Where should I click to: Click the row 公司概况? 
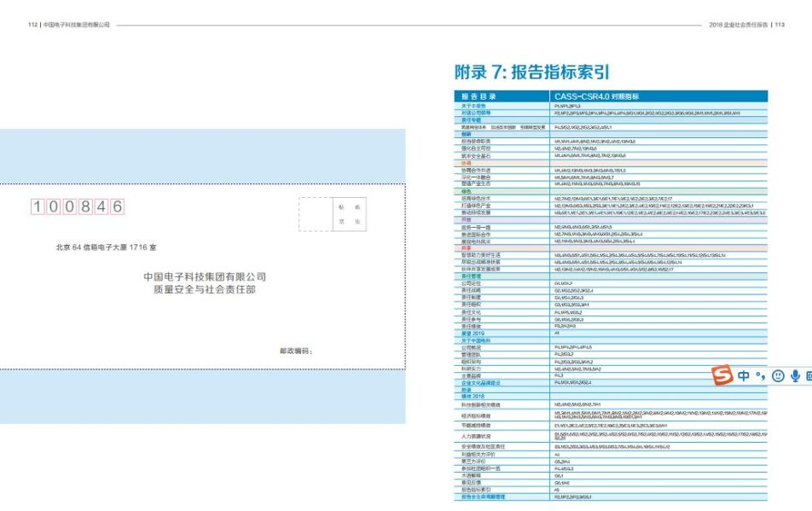(x=611, y=348)
